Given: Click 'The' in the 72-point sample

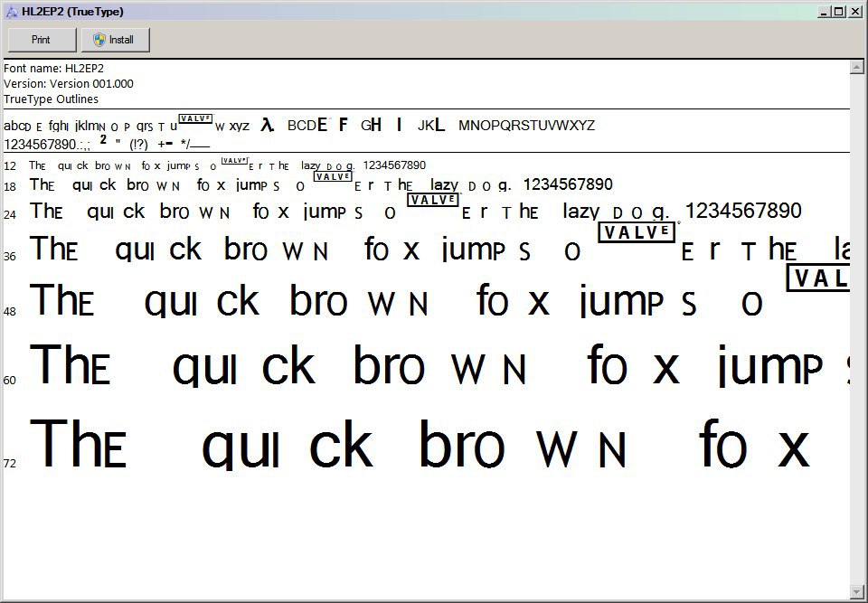Looking at the screenshot, I should click(x=78, y=444).
